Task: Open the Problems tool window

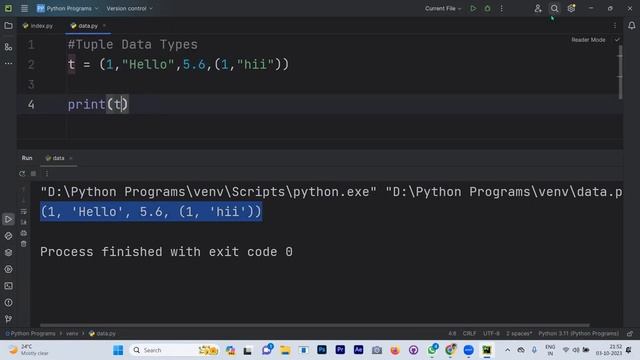Action: [8, 303]
